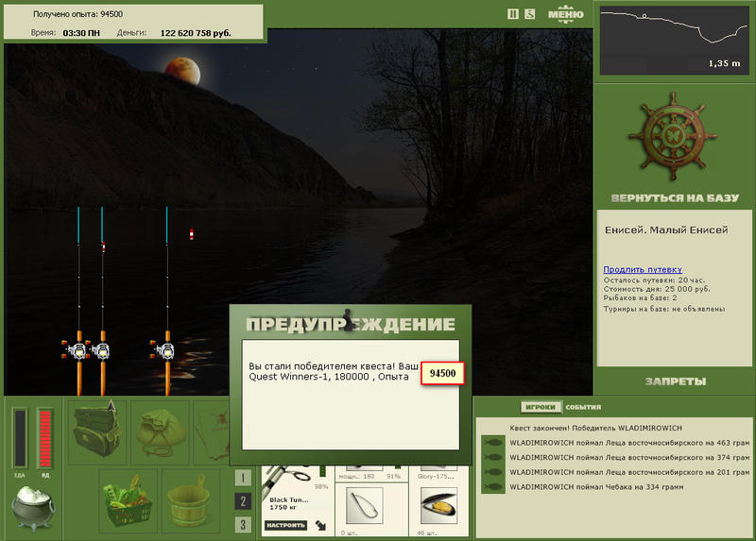This screenshot has height=541, width=756.
Task: Follow the Продлить путевку link
Action: pos(643,269)
